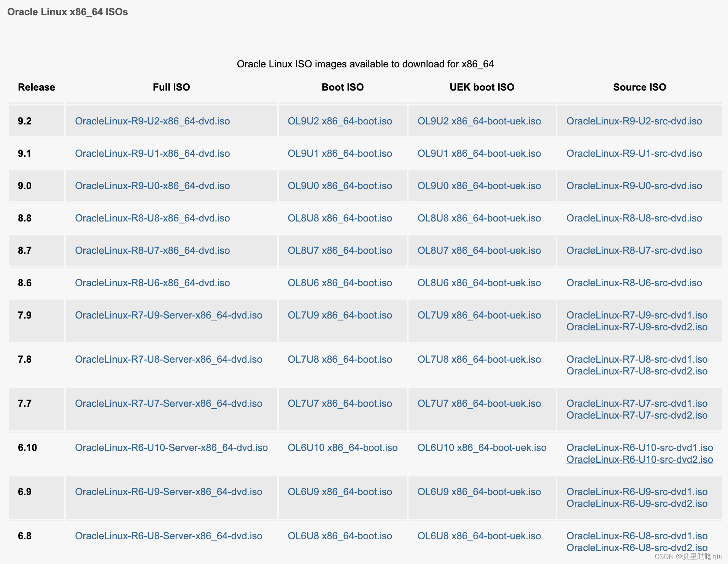Screen dimensions: 728x564
Task: Download the OracleLinux-R8-U8 full ISO
Action: pyautogui.click(x=153, y=218)
